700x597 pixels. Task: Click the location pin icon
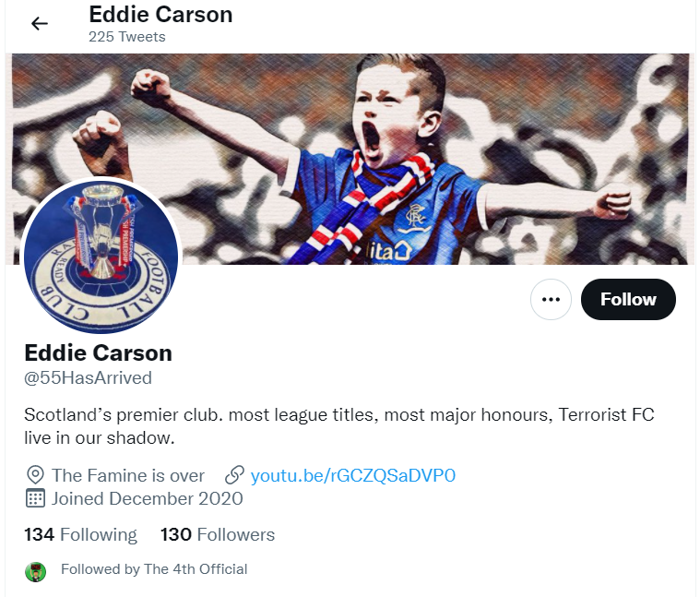coord(35,475)
